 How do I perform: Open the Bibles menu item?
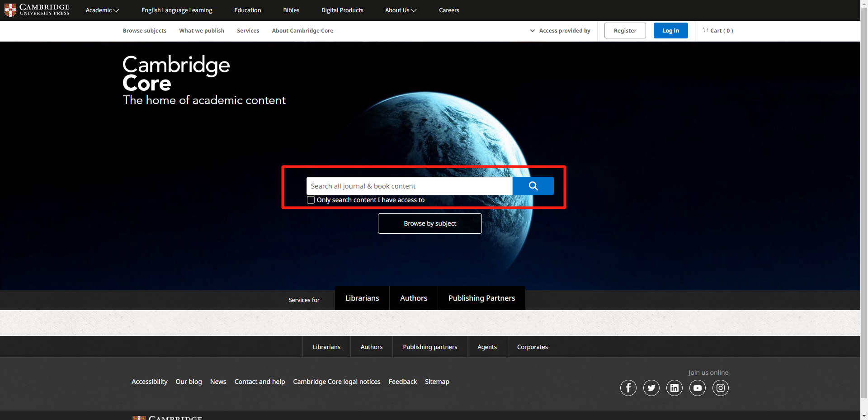[291, 10]
